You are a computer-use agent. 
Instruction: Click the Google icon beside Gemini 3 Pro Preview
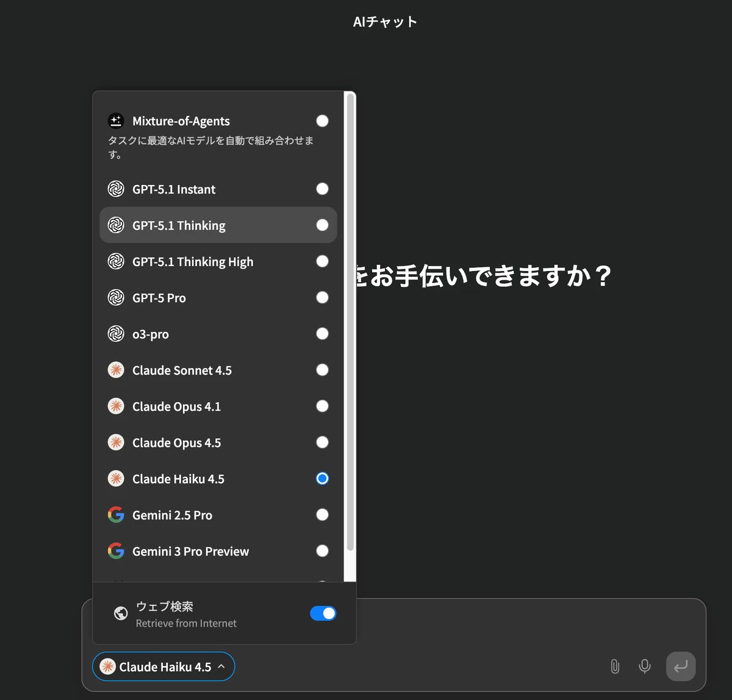click(116, 551)
